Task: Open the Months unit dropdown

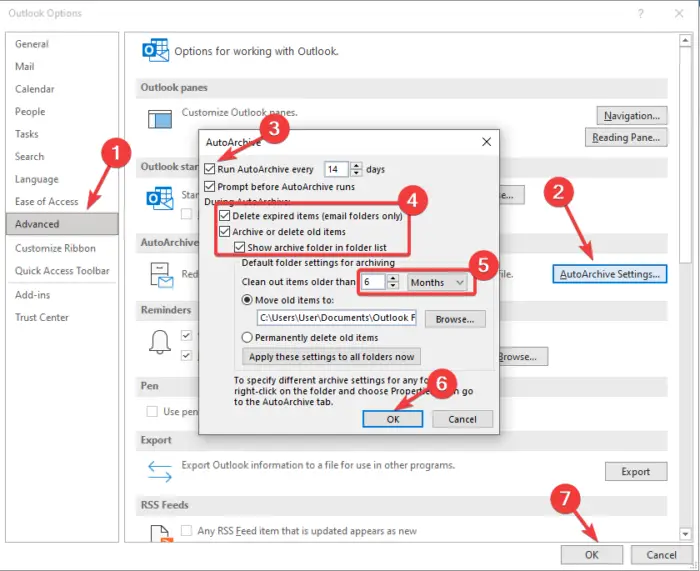Action: pos(436,282)
